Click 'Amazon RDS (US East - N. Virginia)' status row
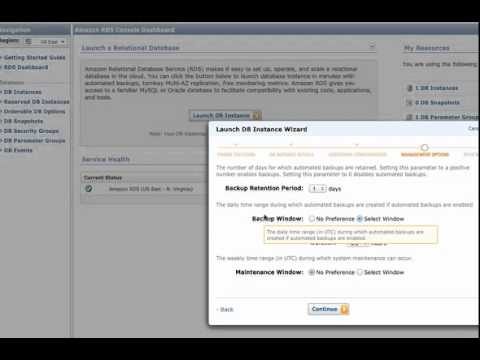 [151, 189]
